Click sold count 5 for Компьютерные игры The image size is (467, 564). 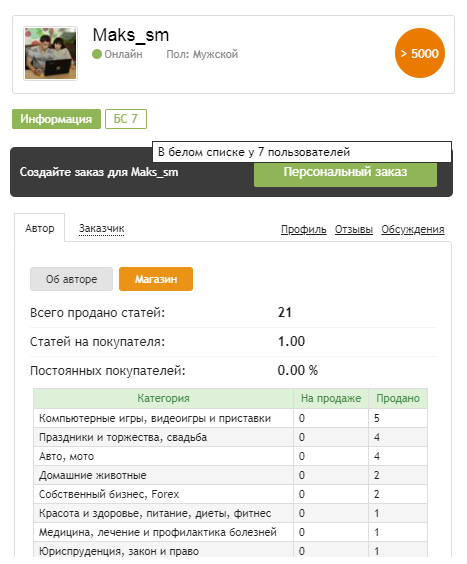coord(377,418)
